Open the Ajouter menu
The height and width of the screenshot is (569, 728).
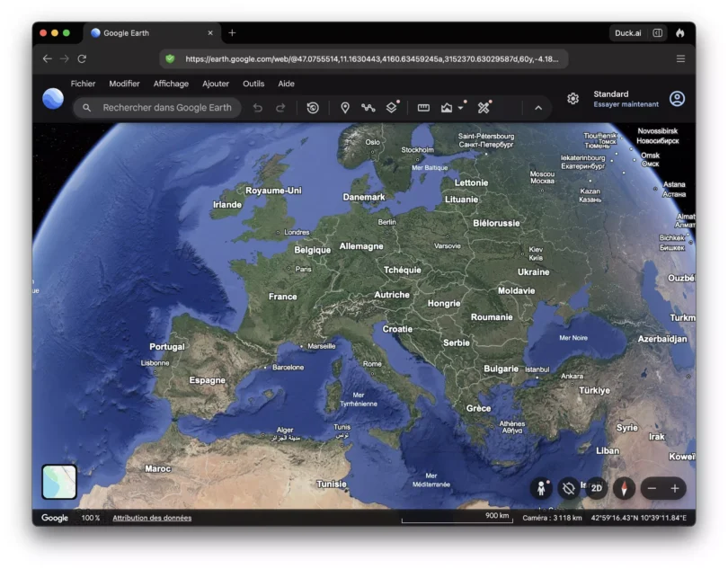(216, 84)
